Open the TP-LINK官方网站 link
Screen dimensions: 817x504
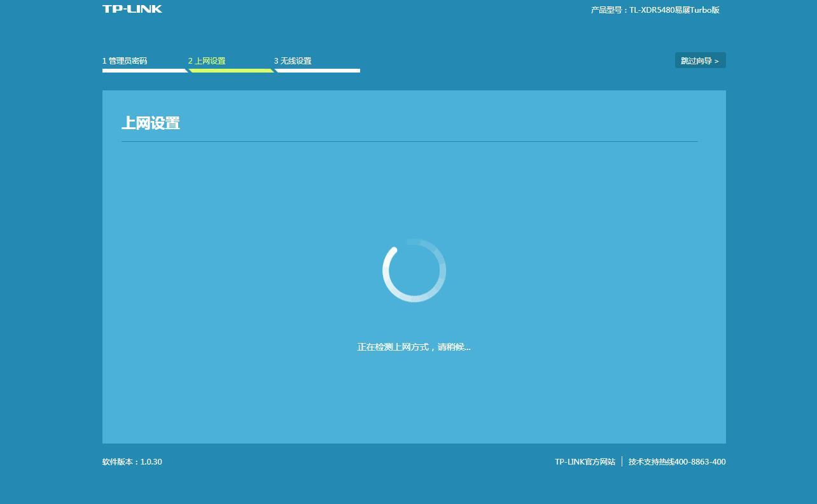[x=585, y=462]
